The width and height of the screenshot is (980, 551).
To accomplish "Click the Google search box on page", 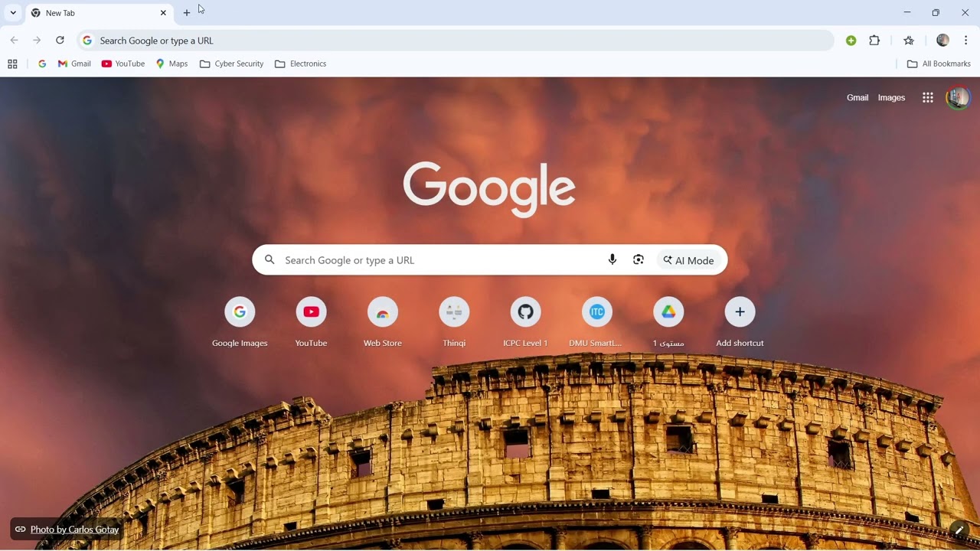I will (x=490, y=260).
